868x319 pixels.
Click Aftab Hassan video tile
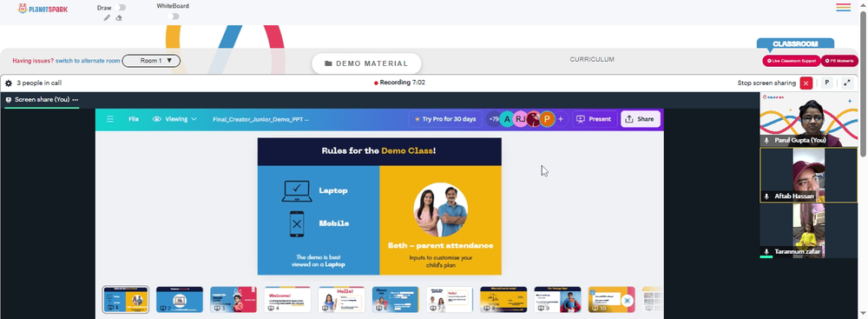pyautogui.click(x=808, y=175)
